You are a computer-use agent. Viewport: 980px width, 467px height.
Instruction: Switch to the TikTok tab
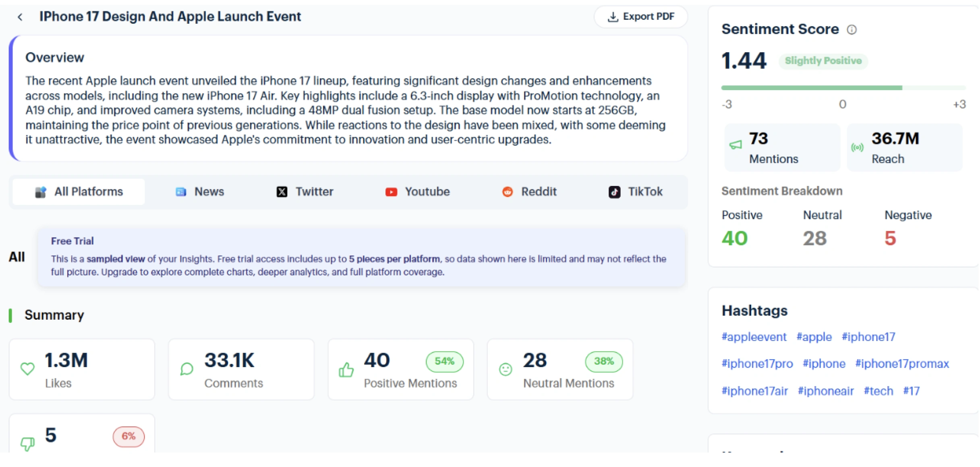pyautogui.click(x=636, y=192)
